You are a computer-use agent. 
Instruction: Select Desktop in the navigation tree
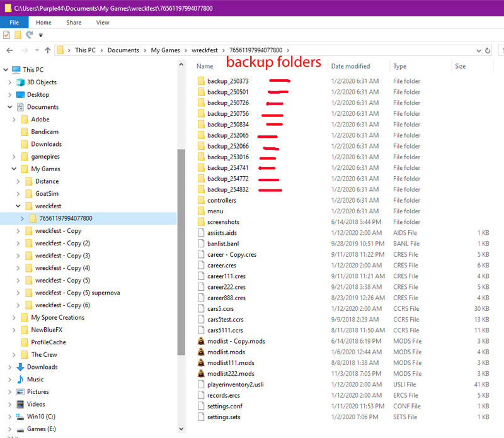(38, 95)
